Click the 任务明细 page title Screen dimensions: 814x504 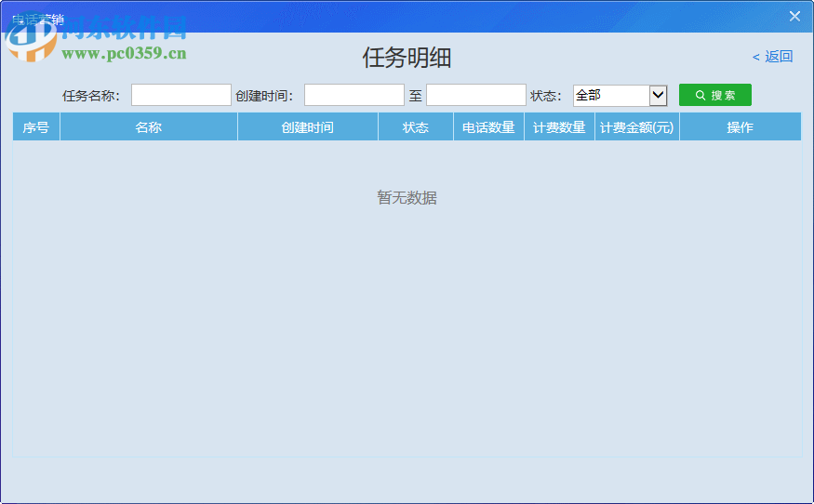[x=407, y=58]
